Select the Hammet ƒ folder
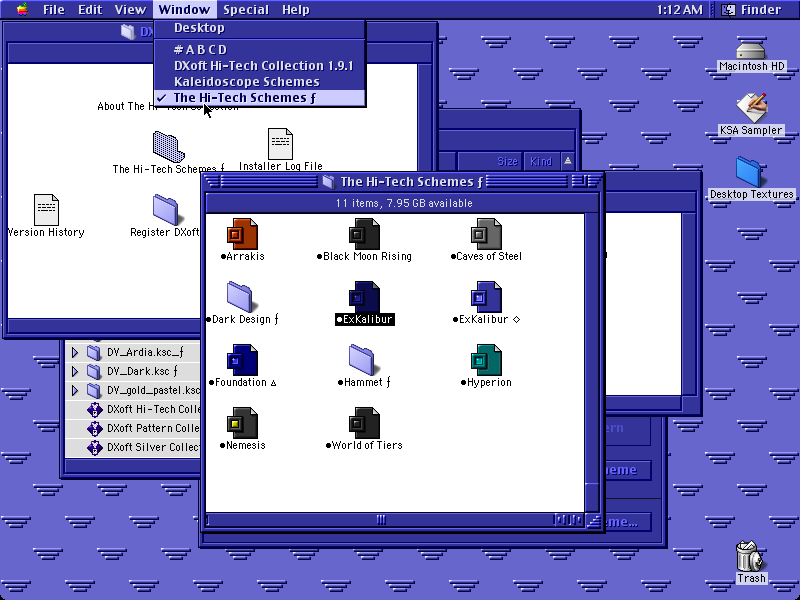The height and width of the screenshot is (600, 800). [364, 360]
